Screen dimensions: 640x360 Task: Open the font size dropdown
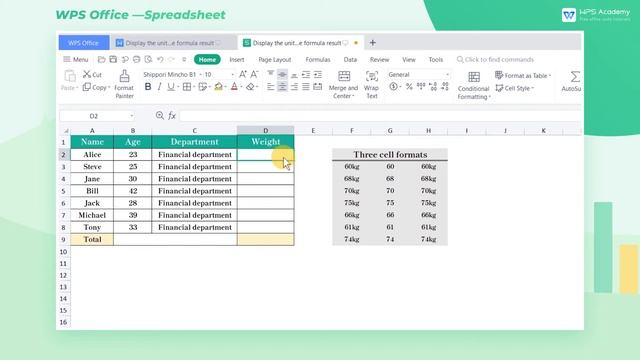click(x=233, y=75)
